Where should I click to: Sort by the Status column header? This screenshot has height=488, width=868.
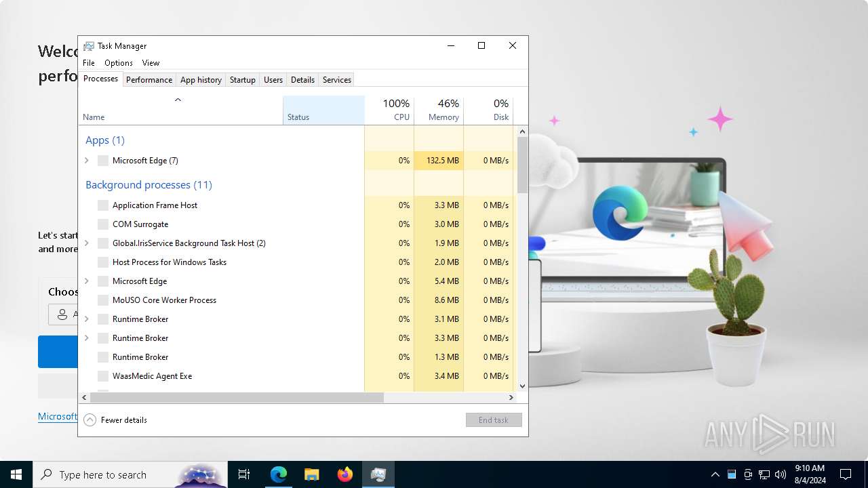323,110
